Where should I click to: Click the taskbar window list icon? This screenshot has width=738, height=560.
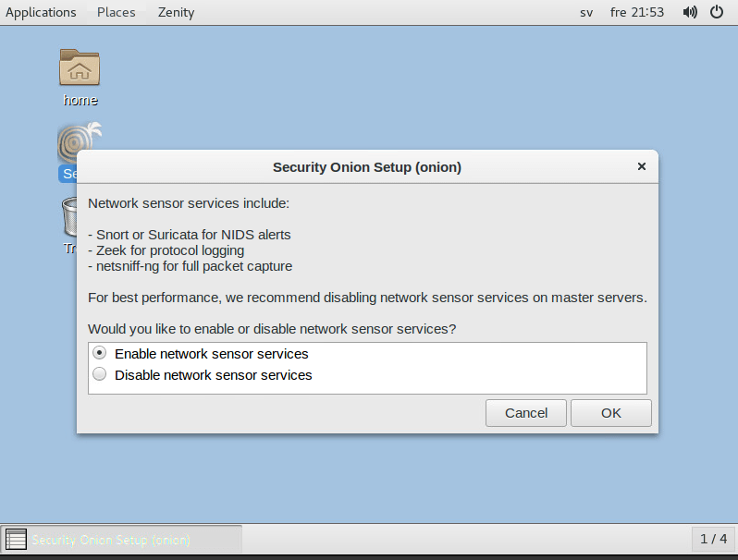[x=16, y=539]
